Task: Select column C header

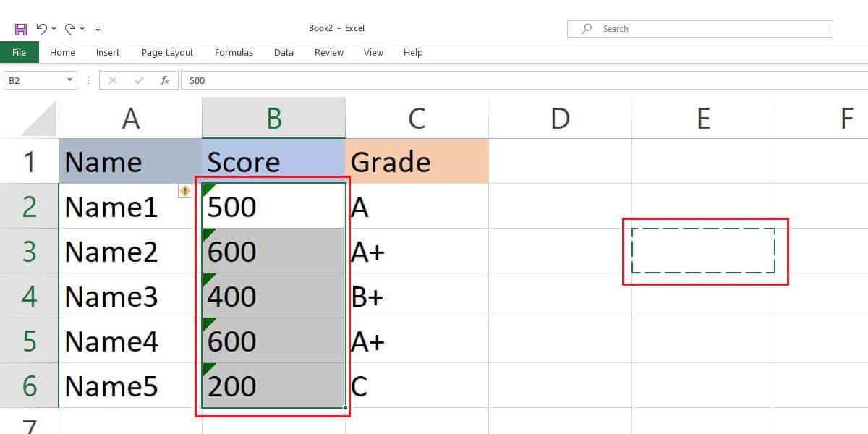Action: point(417,117)
